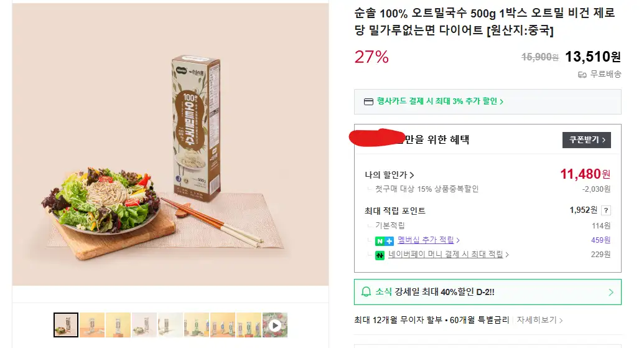Click the main oatmeal noodle product image

[170, 143]
